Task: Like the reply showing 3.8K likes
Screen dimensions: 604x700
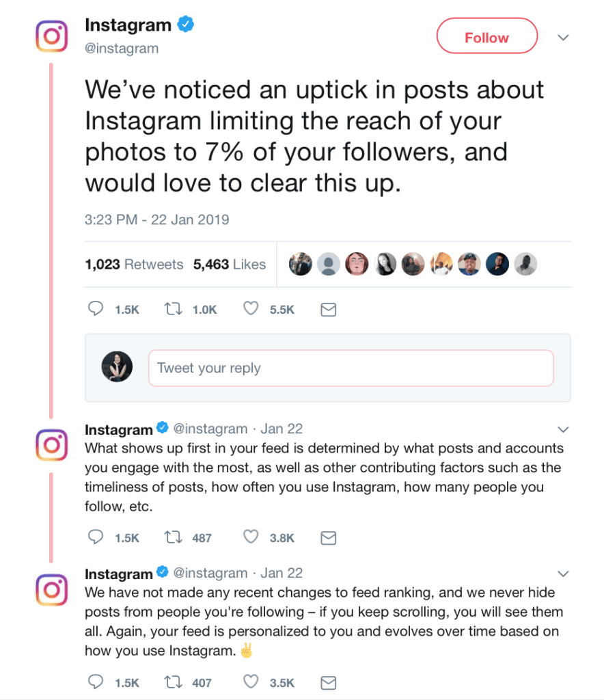Action: coord(251,537)
